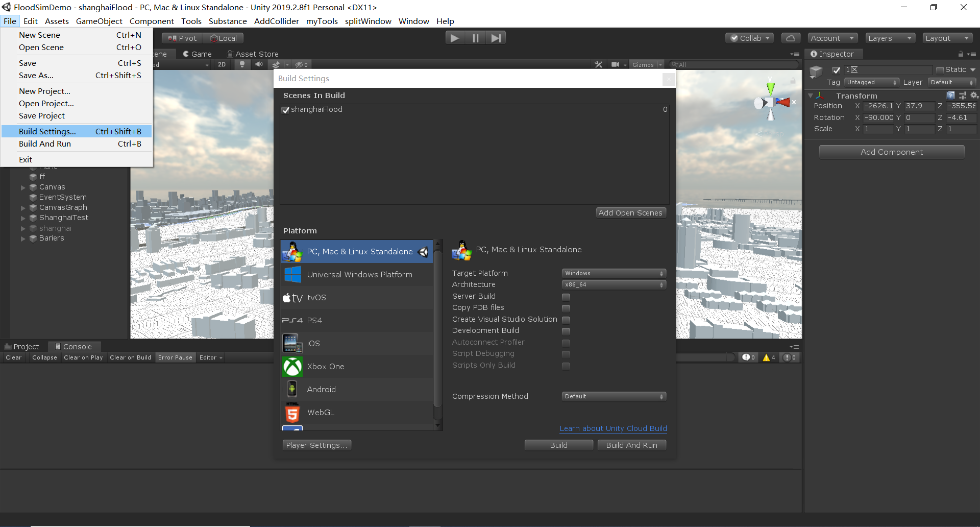Select the WebGL platform
This screenshot has height=527, width=980.
[357, 412]
